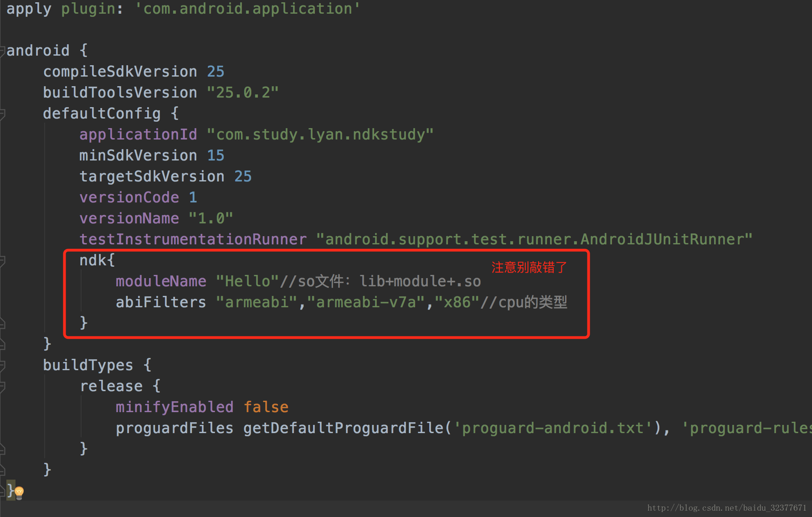Place cursor on compileSdkVersion
The width and height of the screenshot is (812, 517).
click(120, 72)
